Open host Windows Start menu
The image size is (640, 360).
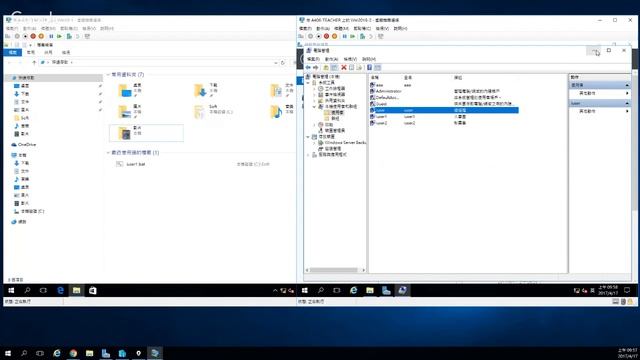coord(8,353)
